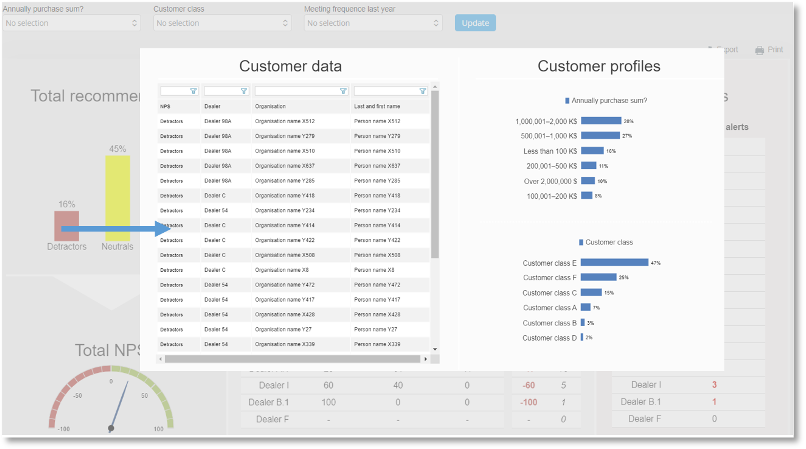This screenshot has width=806, height=449.
Task: Click the Organisation column header
Action: (x=270, y=106)
